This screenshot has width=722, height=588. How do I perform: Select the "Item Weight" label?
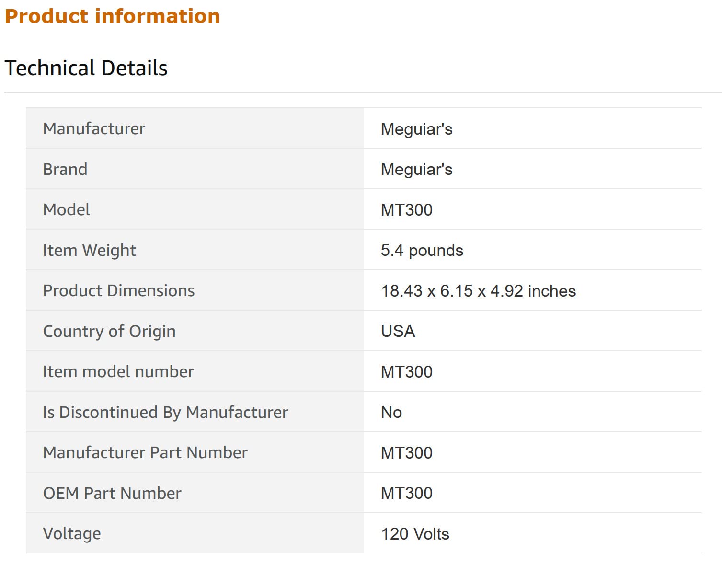pos(90,250)
